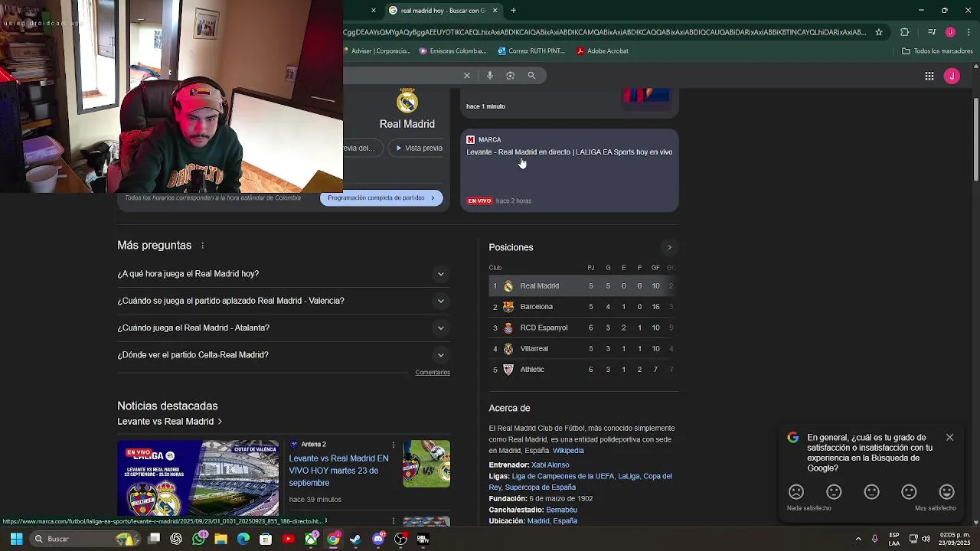The width and height of the screenshot is (980, 551).
Task: Rate fourth face slightly satisfied
Action: pos(910,492)
